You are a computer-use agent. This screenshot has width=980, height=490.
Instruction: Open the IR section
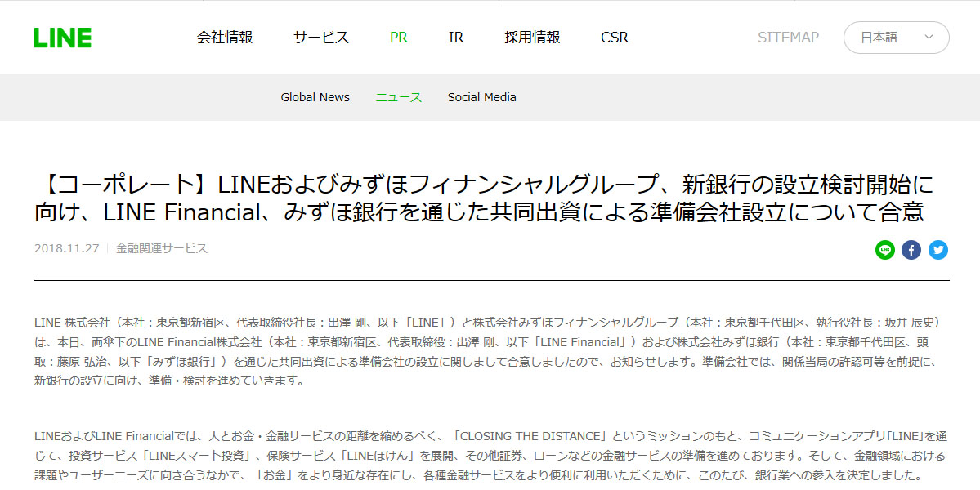[x=456, y=38]
